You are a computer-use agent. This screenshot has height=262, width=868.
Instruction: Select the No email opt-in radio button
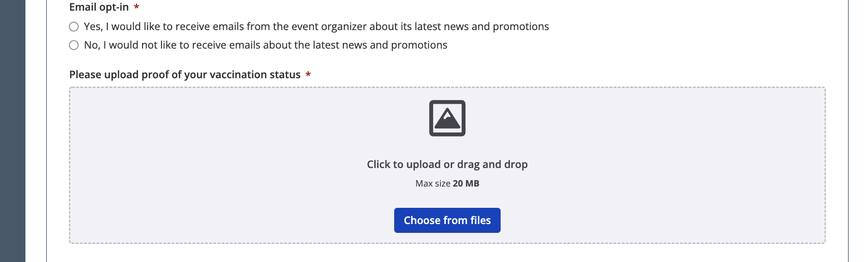(74, 45)
